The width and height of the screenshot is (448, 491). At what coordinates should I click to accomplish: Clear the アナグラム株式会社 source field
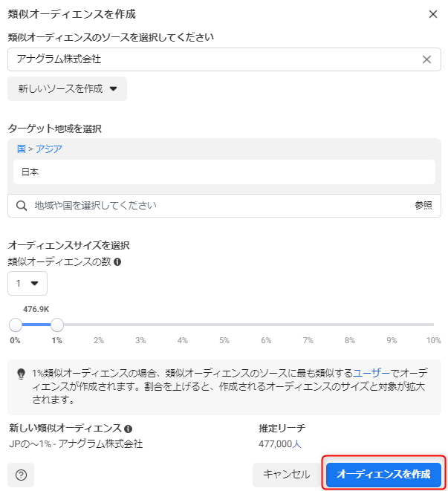426,59
